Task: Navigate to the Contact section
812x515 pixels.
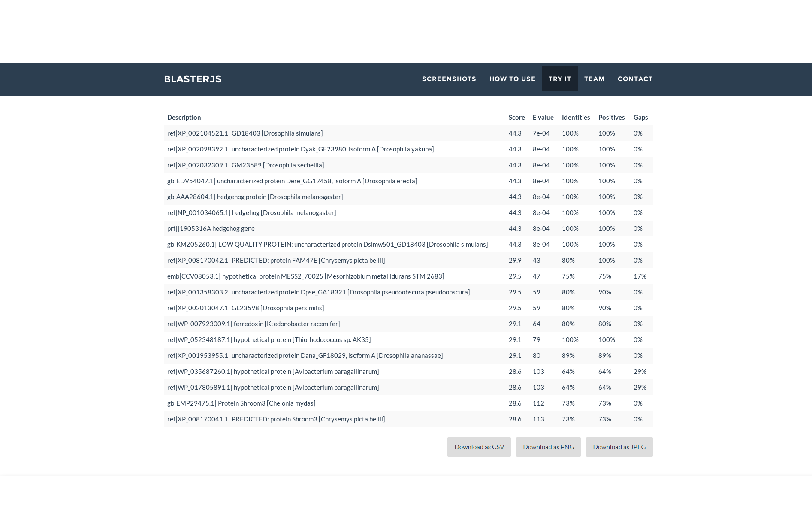Action: pyautogui.click(x=635, y=79)
